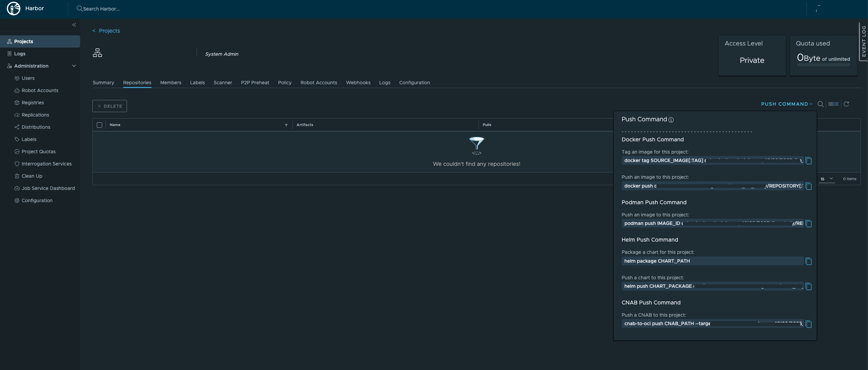Copy the podman push command

pos(809,224)
